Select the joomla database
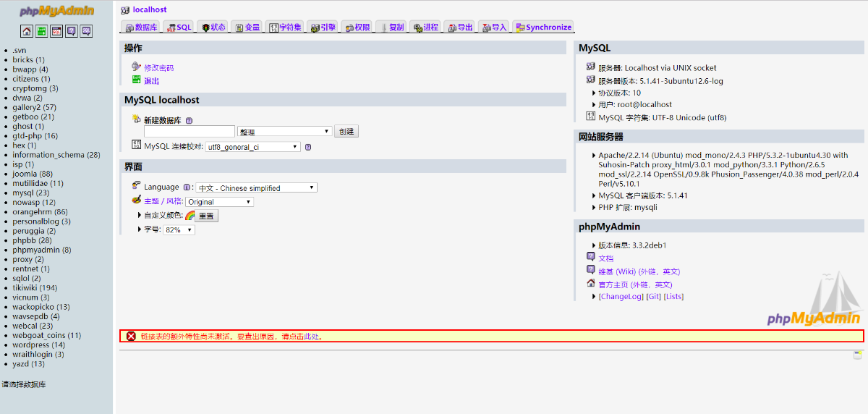868x414 pixels. pos(26,174)
